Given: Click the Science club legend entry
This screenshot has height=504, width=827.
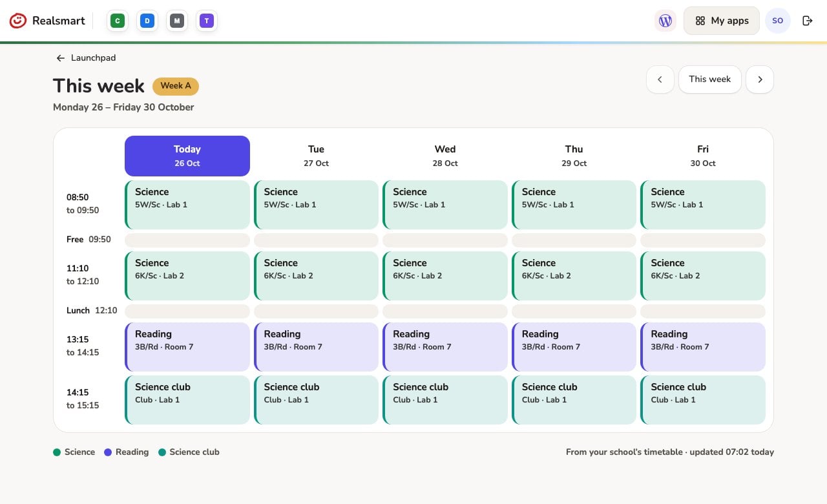Looking at the screenshot, I should pos(189,452).
